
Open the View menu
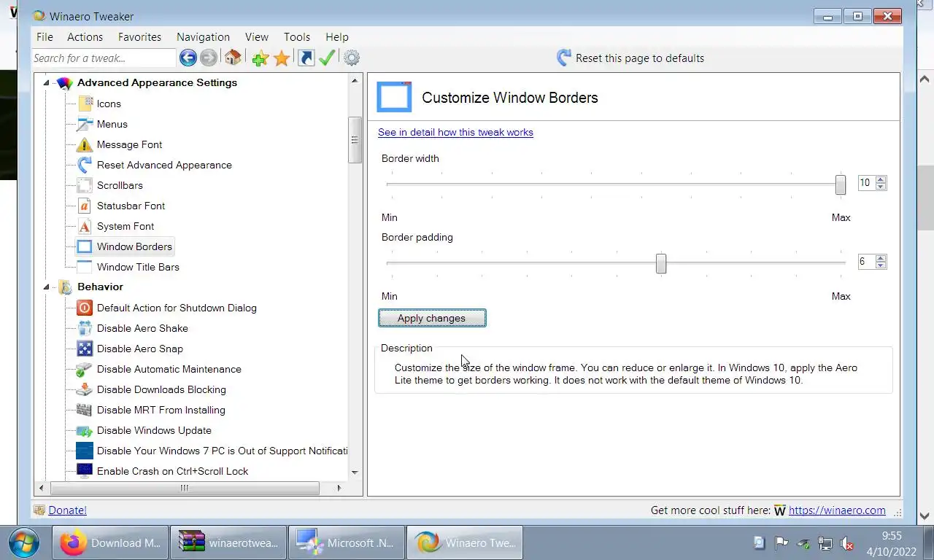coord(257,36)
